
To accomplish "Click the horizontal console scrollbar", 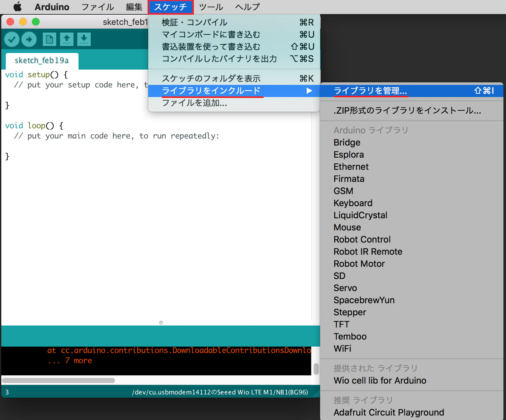I will pos(58,380).
